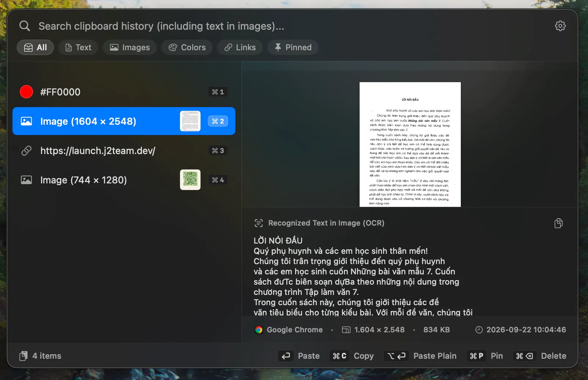Switch to the Images filter tab
This screenshot has width=588, height=380.
pyautogui.click(x=130, y=47)
